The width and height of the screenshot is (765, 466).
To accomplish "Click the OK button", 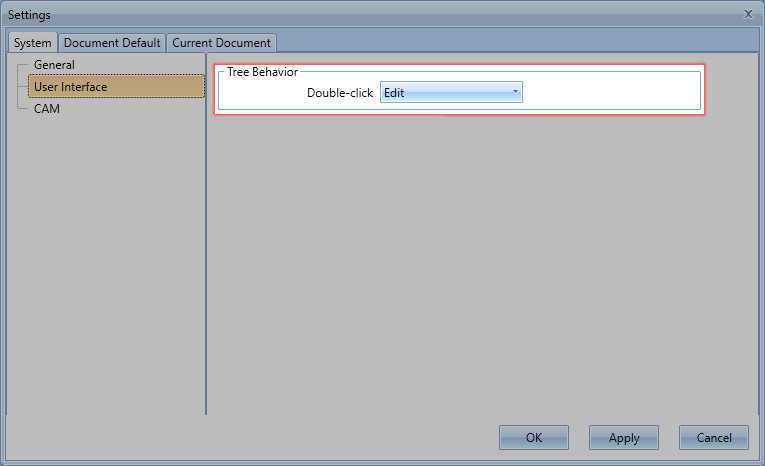I will click(534, 437).
